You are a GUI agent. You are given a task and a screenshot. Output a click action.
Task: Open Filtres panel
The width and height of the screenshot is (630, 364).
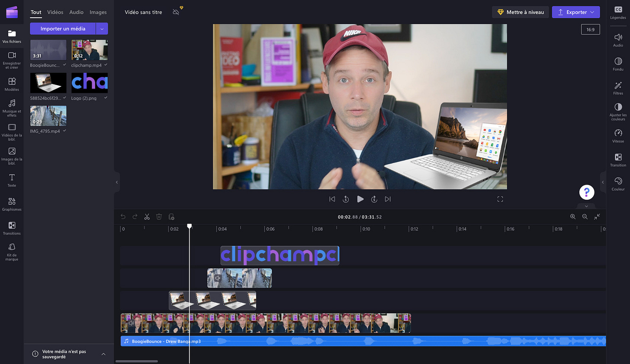[x=618, y=88]
